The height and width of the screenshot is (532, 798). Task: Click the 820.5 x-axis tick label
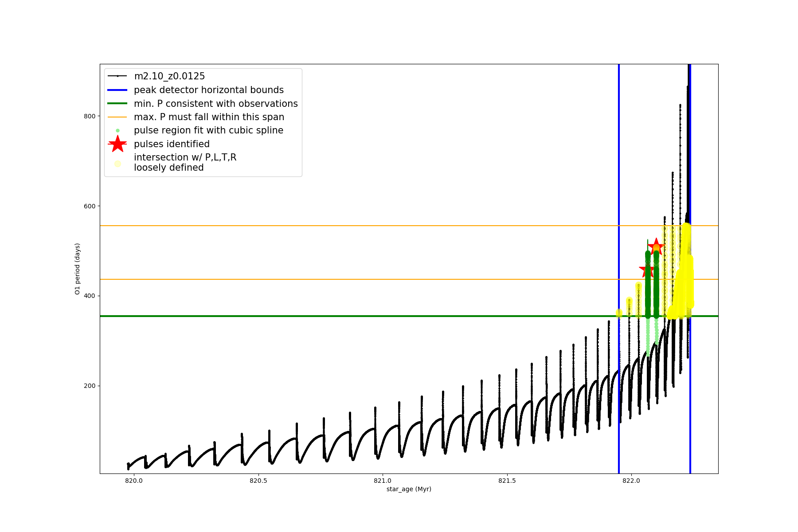(x=258, y=481)
